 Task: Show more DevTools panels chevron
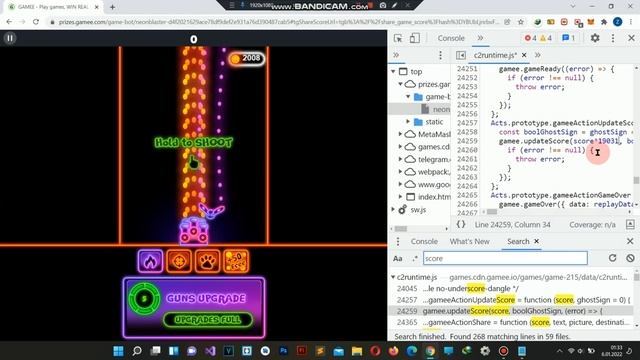pyautogui.click(x=480, y=38)
